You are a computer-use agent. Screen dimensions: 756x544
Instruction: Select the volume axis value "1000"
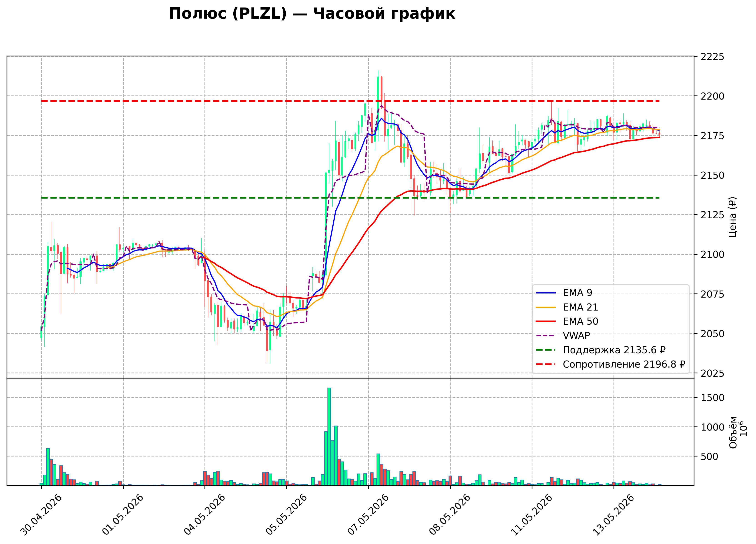click(x=712, y=427)
